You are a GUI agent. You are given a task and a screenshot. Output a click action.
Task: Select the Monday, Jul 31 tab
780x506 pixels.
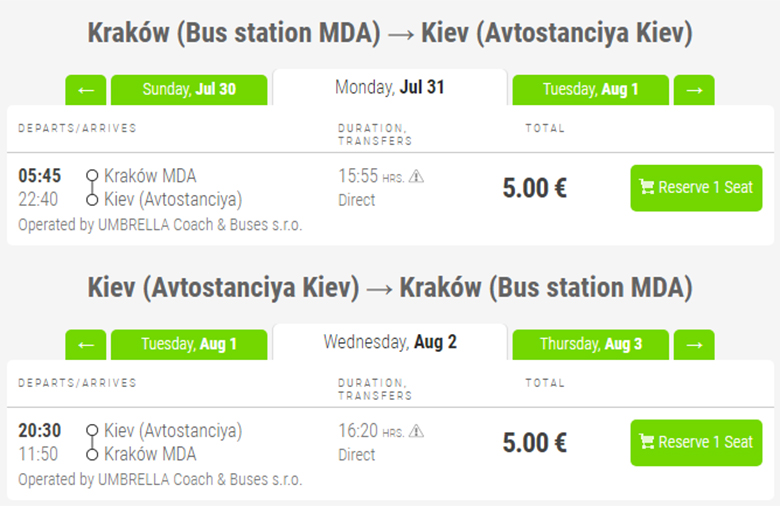pos(390,88)
